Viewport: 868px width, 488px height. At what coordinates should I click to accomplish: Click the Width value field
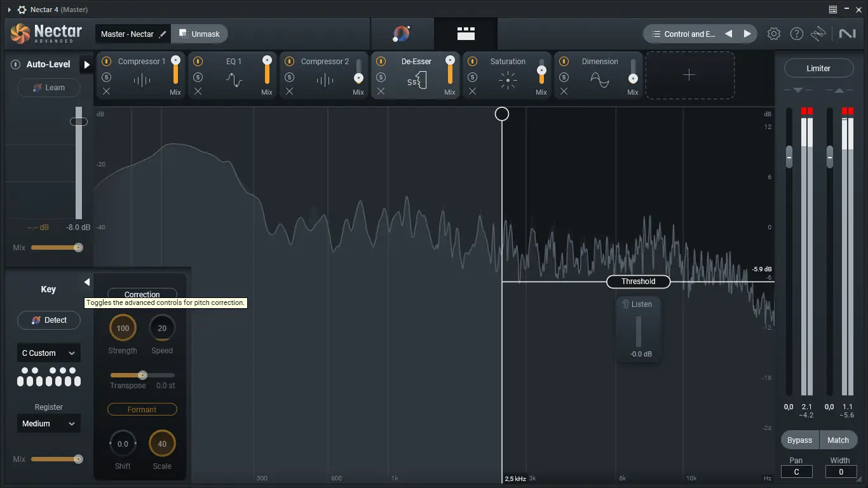pyautogui.click(x=841, y=472)
